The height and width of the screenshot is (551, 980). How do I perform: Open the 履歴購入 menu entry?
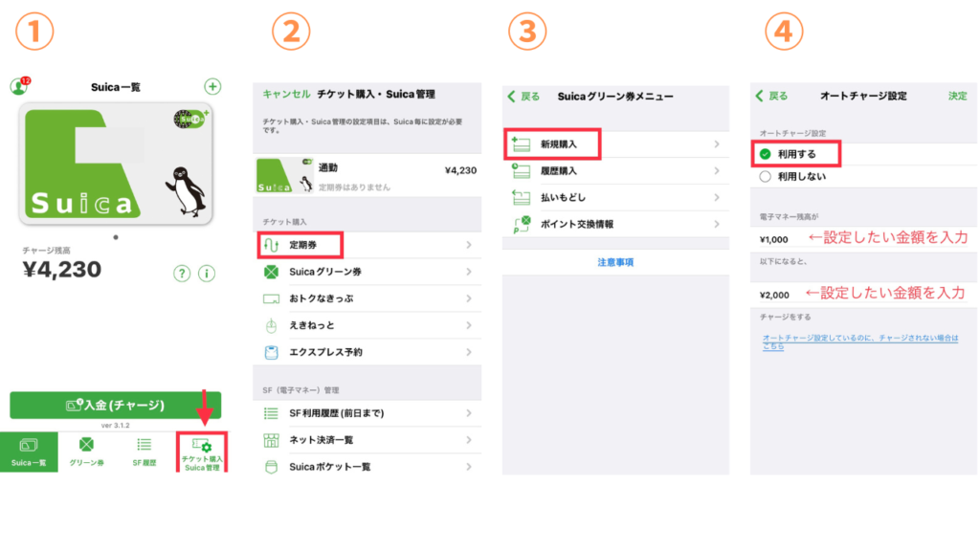[x=615, y=170]
